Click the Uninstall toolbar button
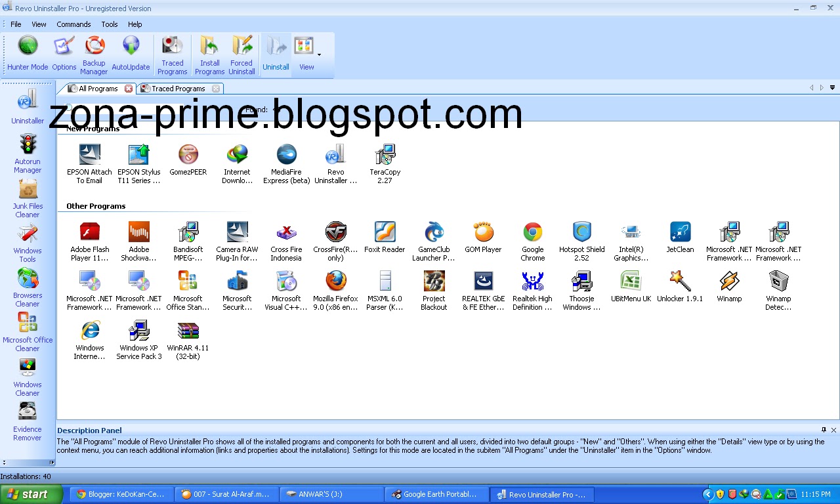The image size is (840, 504). click(x=276, y=54)
